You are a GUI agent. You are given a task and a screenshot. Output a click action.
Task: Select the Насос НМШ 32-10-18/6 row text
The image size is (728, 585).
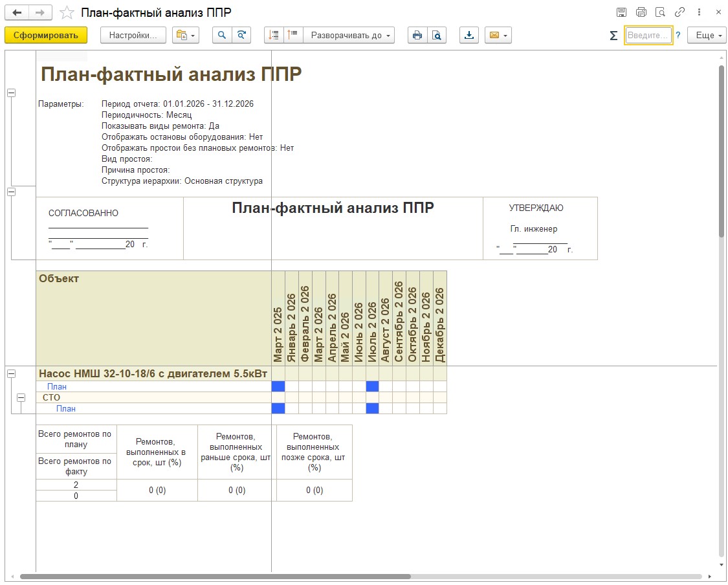click(153, 374)
